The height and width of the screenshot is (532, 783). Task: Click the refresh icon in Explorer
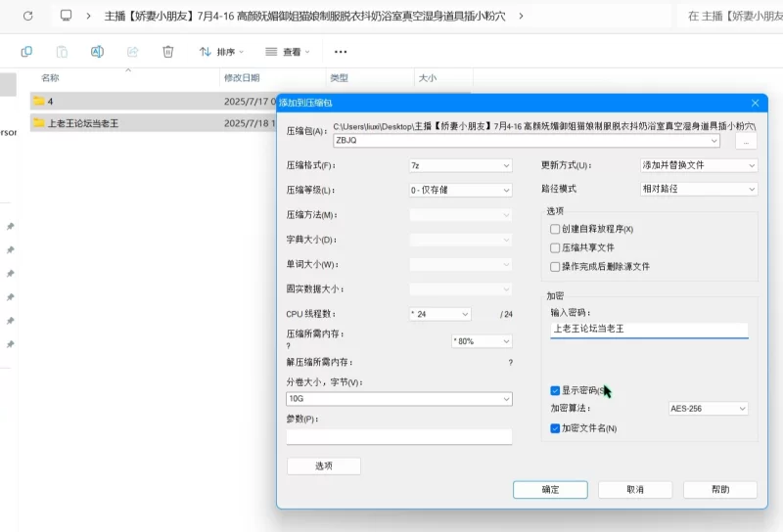point(28,16)
